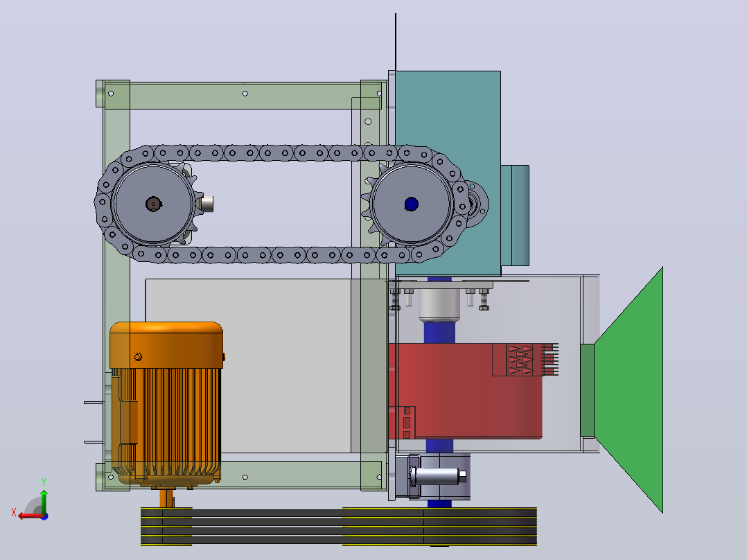Image resolution: width=747 pixels, height=560 pixels.
Task: Click the round eyelet on motor cover
Action: (x=138, y=356)
